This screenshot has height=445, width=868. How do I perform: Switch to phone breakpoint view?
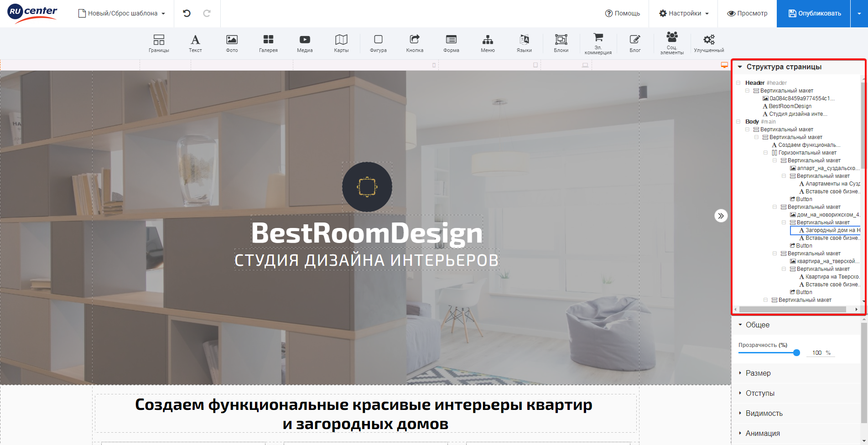(434, 65)
